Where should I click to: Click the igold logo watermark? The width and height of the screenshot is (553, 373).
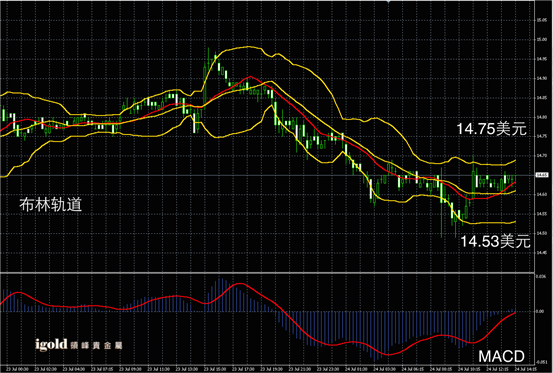[51, 344]
